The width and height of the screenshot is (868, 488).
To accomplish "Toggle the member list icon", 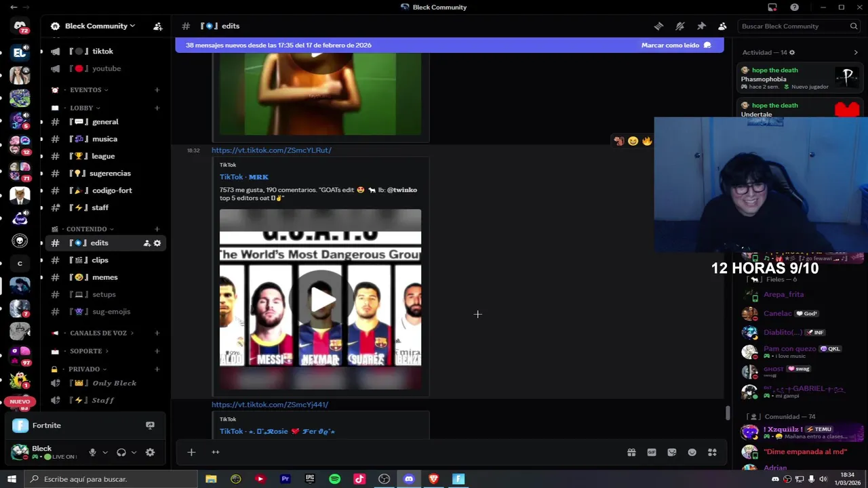I will point(722,26).
